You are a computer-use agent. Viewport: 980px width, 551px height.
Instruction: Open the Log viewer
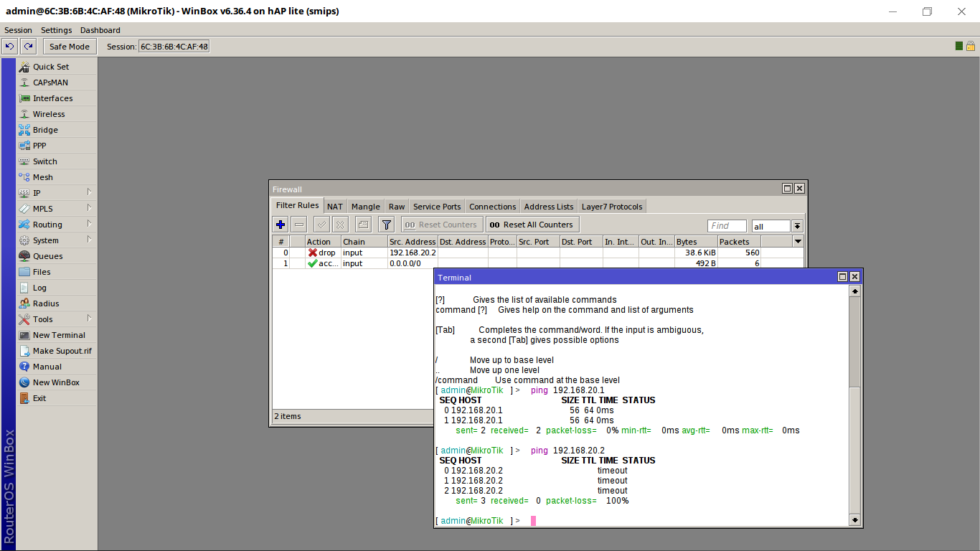click(39, 288)
